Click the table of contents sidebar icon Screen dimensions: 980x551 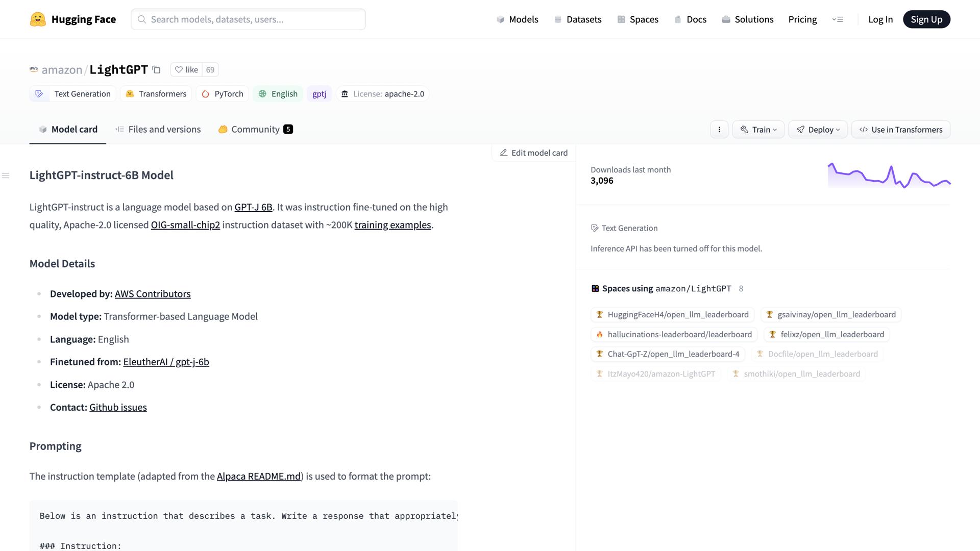coord(6,176)
